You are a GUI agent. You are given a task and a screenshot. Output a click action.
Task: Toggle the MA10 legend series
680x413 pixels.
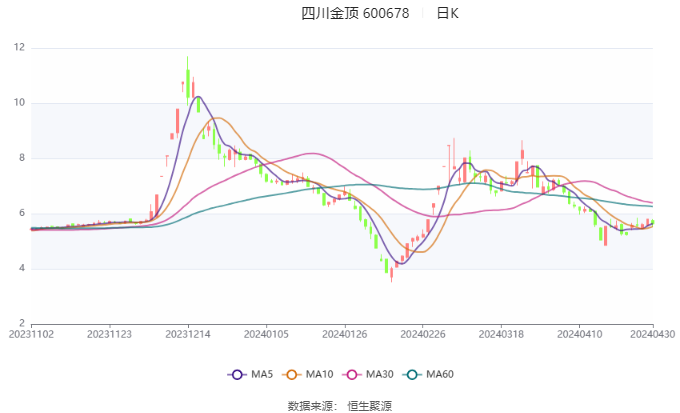pos(307,374)
